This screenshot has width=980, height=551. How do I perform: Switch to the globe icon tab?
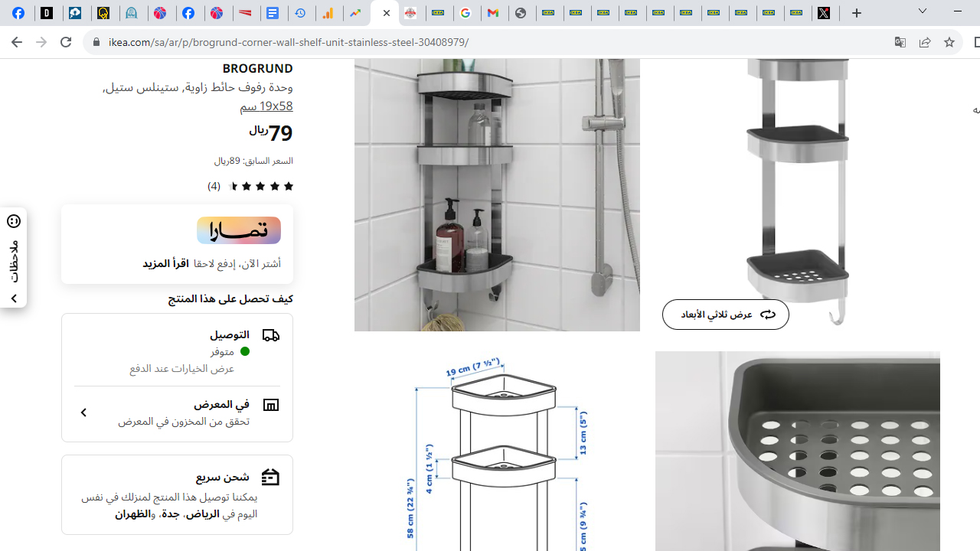point(522,13)
